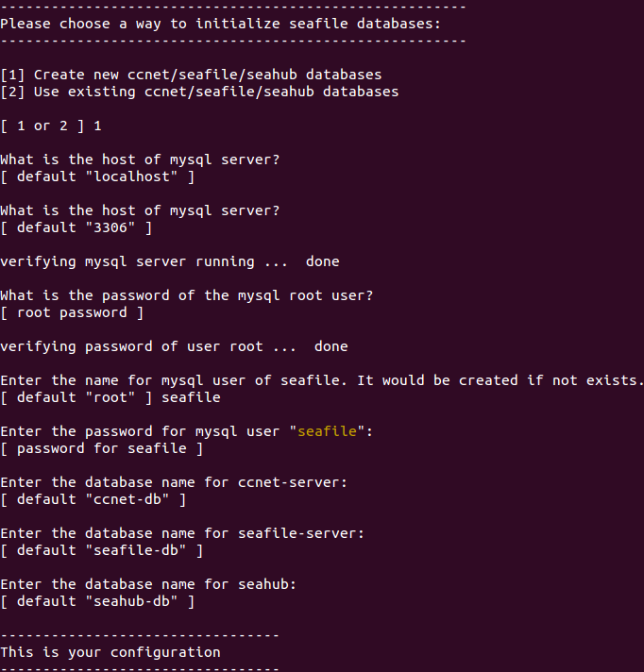
Task: Click the default "localhost" host prompt
Action: pos(97,176)
